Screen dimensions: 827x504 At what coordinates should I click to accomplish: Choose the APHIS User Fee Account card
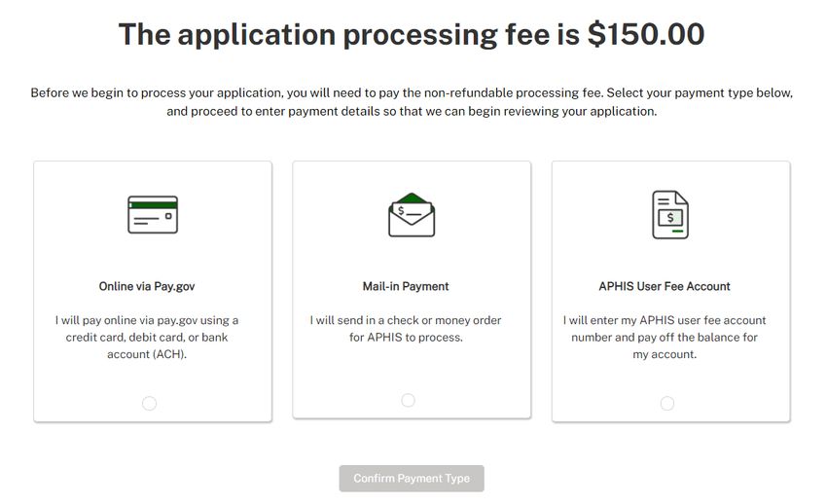click(671, 292)
